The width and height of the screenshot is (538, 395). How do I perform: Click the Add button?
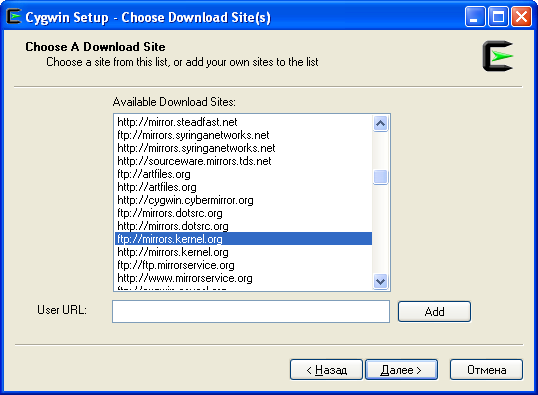434,312
